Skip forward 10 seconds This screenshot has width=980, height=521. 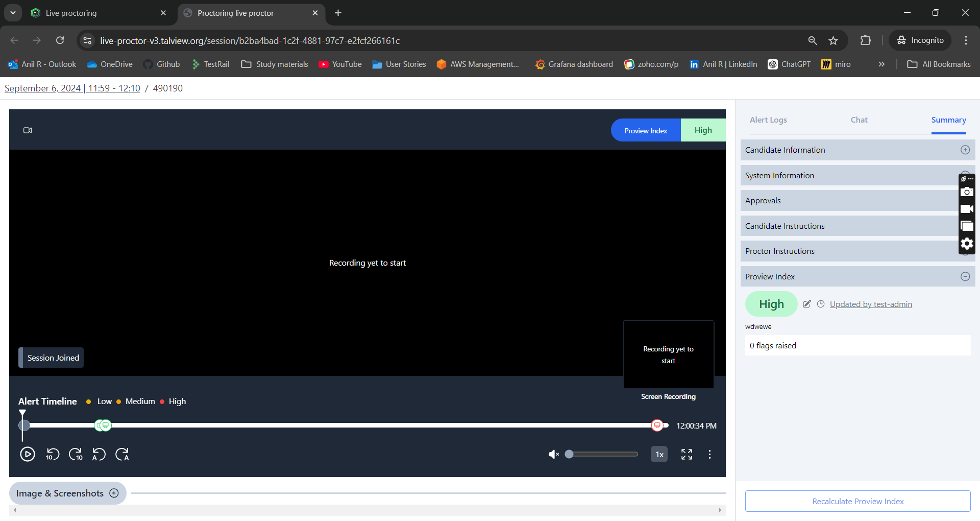(x=76, y=454)
